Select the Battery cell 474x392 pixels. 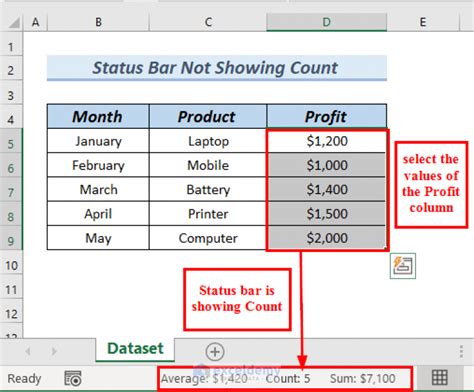pos(208,190)
